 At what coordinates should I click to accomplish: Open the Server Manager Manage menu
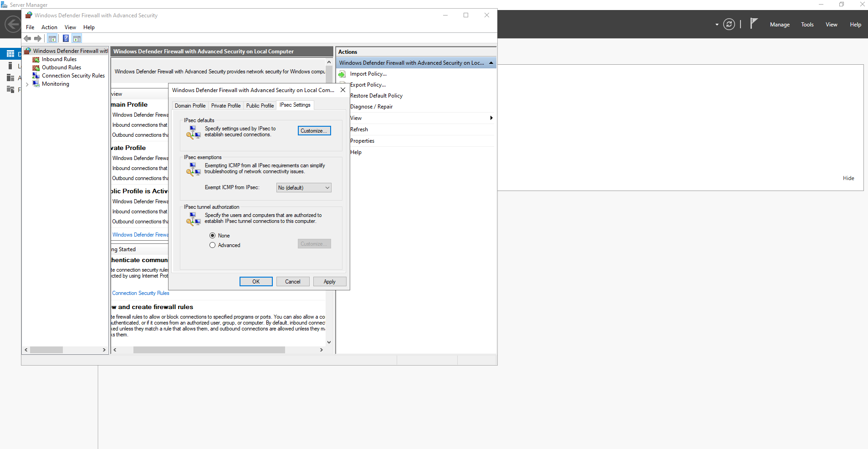pos(780,25)
